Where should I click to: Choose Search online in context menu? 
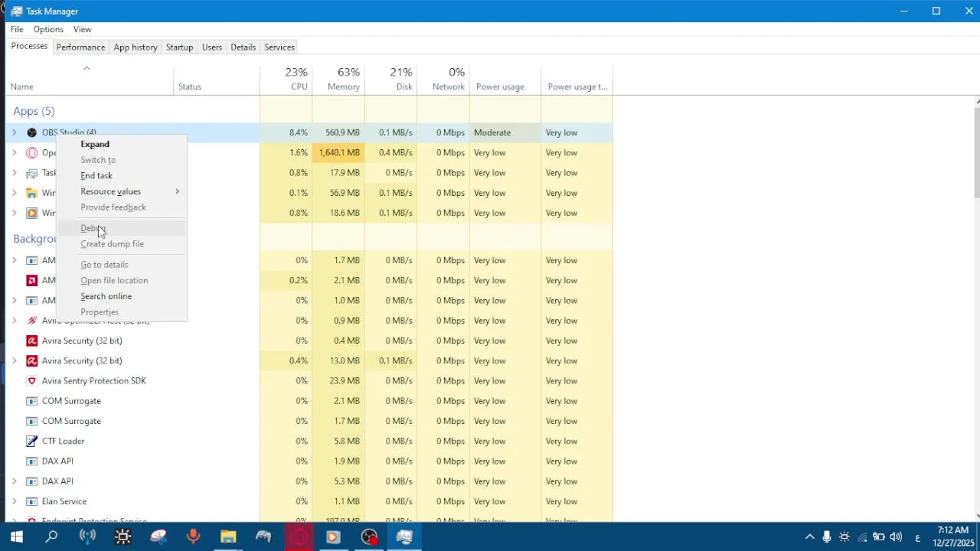(122, 296)
